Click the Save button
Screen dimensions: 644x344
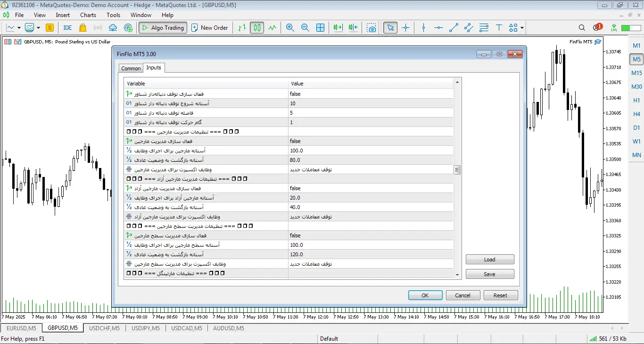[x=490, y=274]
